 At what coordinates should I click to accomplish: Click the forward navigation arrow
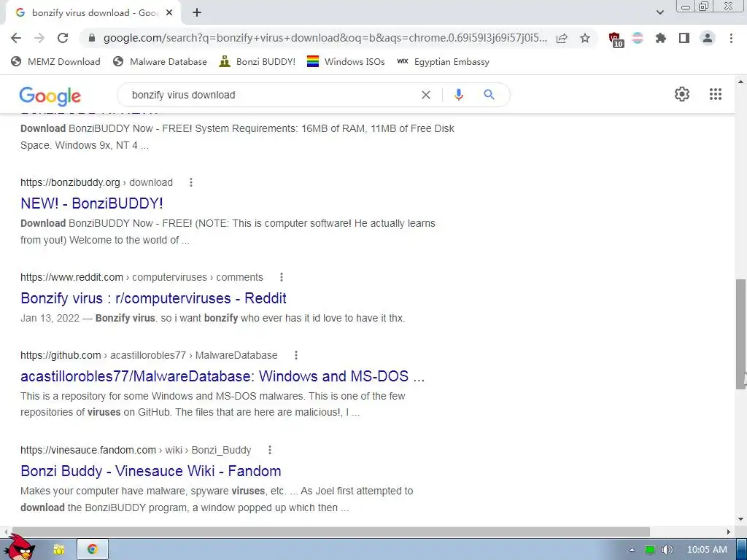pos(39,38)
